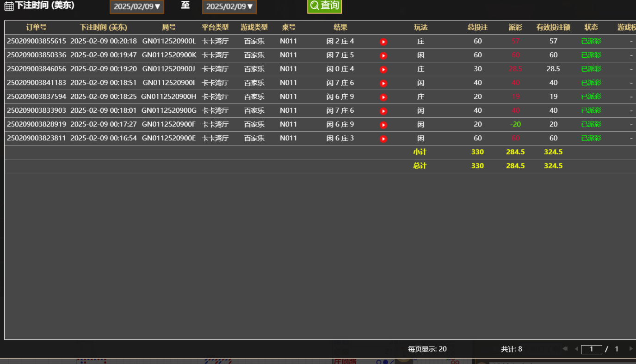Click the next page arrow icon
This screenshot has height=364, width=636.
point(630,349)
